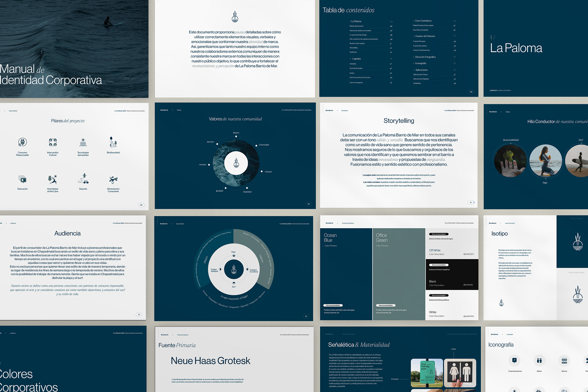Click the logo in Valores circle center
This screenshot has width=588, height=392.
point(236,163)
